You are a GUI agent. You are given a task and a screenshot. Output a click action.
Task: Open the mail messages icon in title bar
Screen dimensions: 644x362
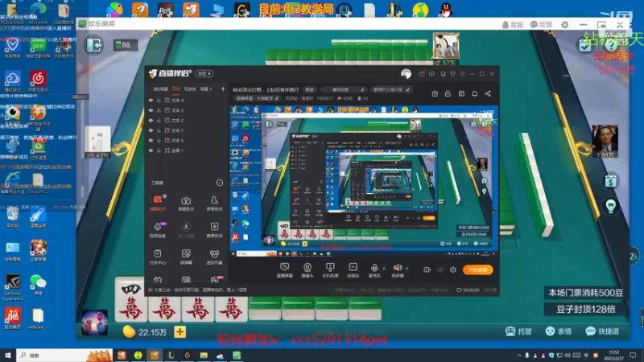pos(422,74)
